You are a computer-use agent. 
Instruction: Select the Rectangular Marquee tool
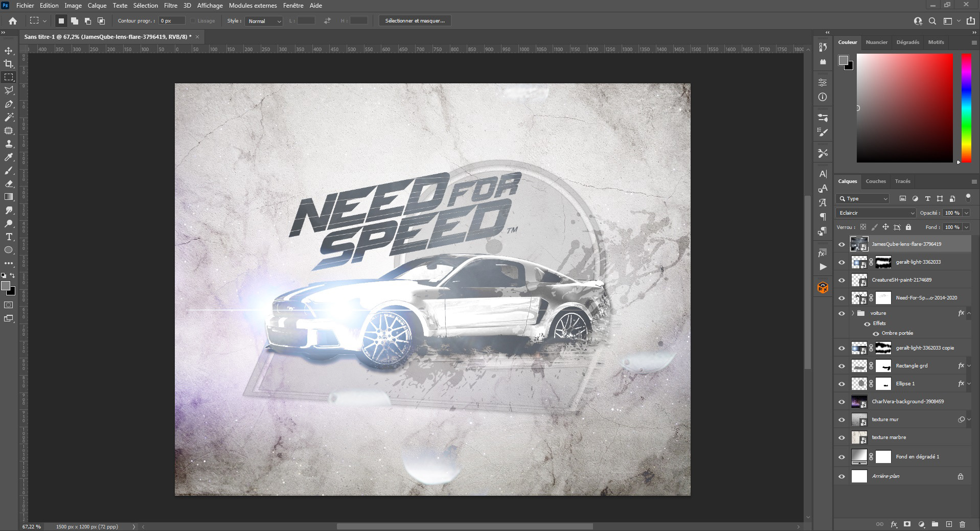pyautogui.click(x=9, y=77)
